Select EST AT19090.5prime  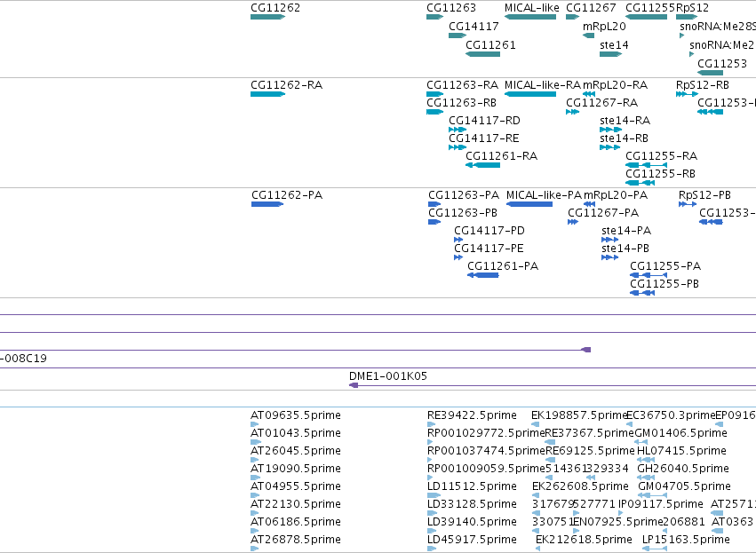[296, 469]
